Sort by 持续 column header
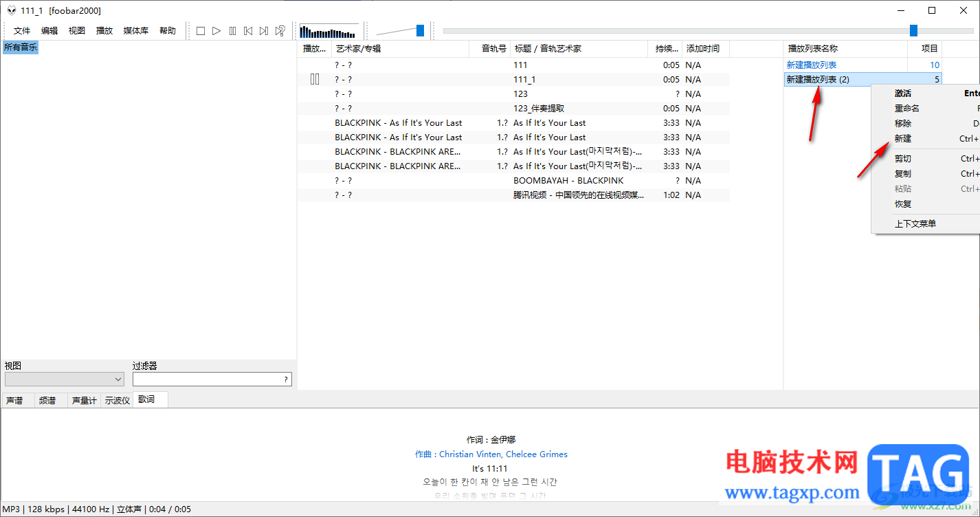The height and width of the screenshot is (517, 980). pos(665,49)
